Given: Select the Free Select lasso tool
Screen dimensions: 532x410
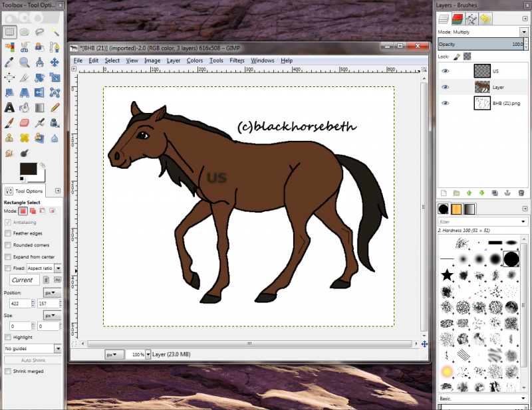Looking at the screenshot, I should [39, 32].
